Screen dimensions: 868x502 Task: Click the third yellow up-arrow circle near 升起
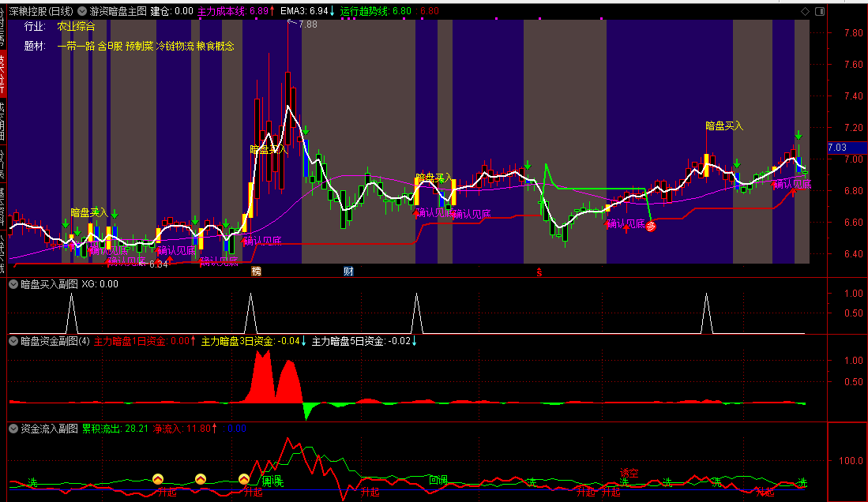tap(244, 478)
